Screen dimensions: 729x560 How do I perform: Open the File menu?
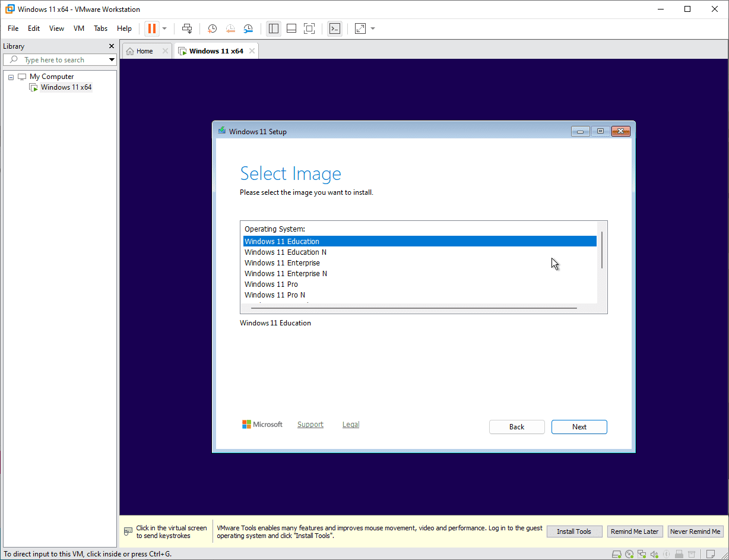pyautogui.click(x=13, y=29)
